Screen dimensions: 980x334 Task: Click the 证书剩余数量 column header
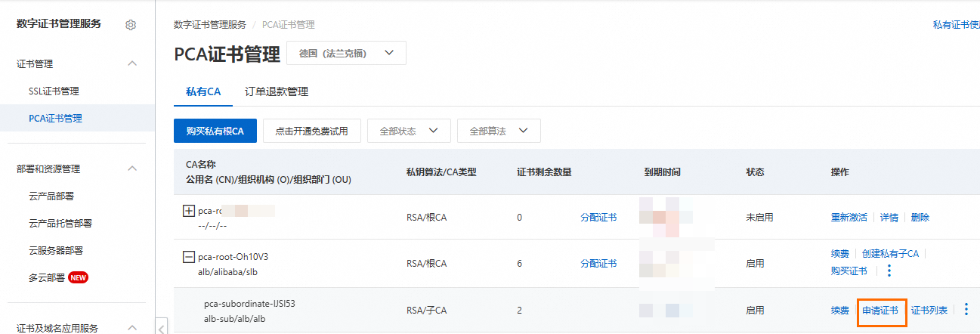544,172
